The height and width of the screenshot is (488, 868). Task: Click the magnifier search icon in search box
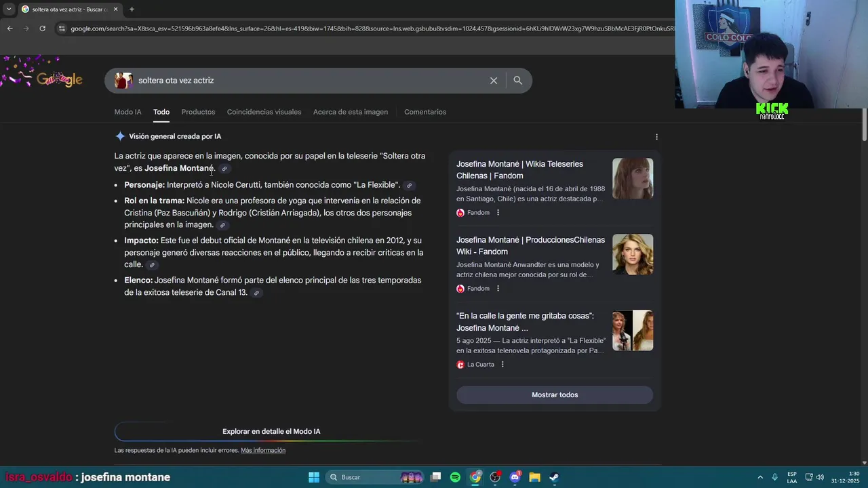click(x=517, y=81)
